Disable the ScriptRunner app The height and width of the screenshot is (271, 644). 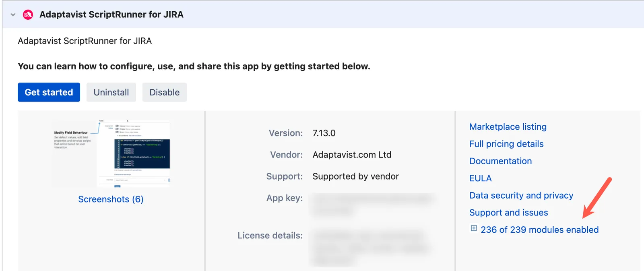point(164,92)
